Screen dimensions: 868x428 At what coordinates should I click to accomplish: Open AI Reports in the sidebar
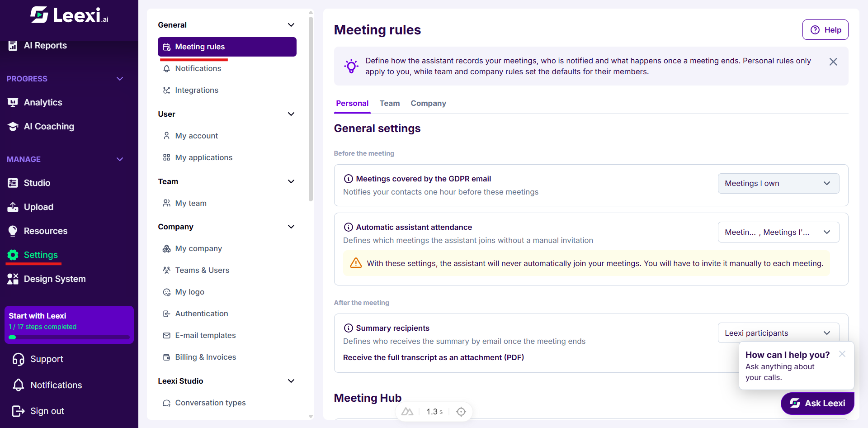(x=37, y=46)
